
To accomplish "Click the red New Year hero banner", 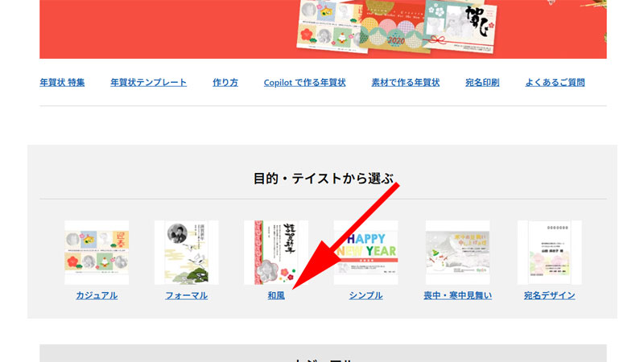I will (323, 29).
